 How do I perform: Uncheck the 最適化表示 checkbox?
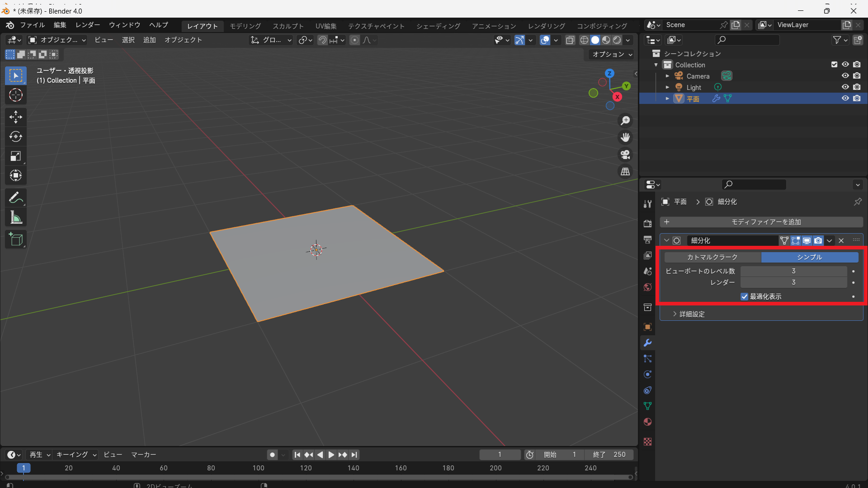[x=744, y=296]
